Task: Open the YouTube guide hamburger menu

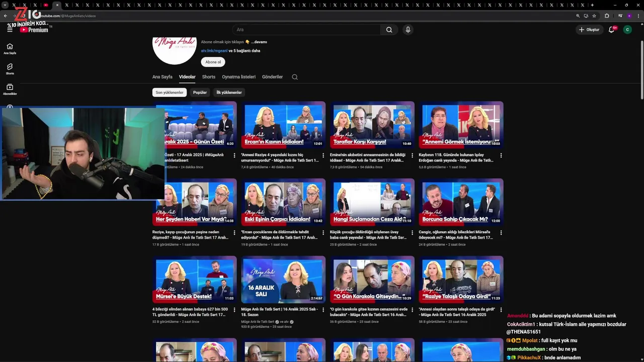Action: pos(10,30)
